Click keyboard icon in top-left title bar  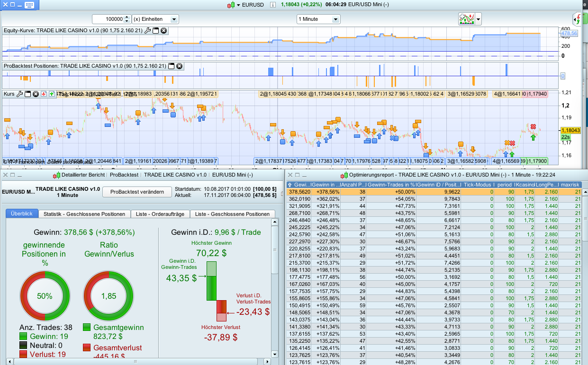(x=28, y=5)
